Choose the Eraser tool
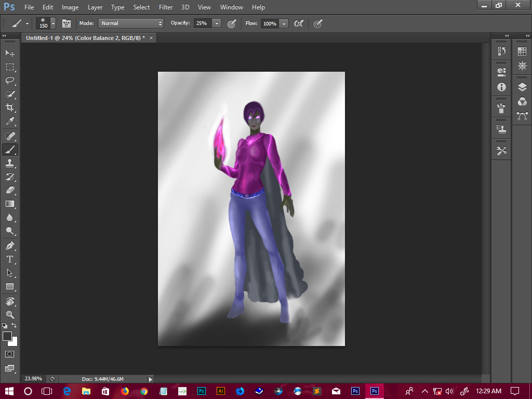This screenshot has width=532, height=399. (x=10, y=190)
